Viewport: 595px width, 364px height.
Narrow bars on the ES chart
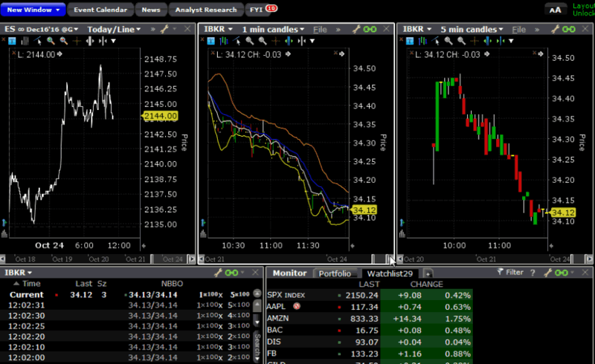(x=103, y=41)
